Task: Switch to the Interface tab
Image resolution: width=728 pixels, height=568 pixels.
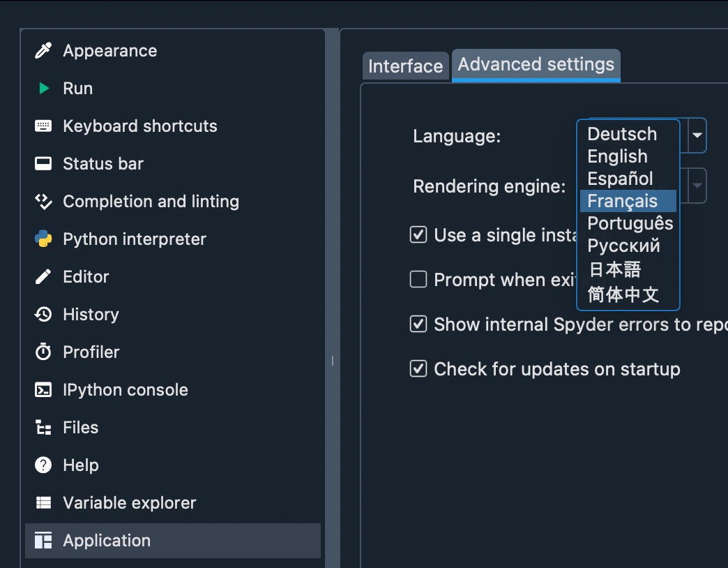Action: coord(405,66)
